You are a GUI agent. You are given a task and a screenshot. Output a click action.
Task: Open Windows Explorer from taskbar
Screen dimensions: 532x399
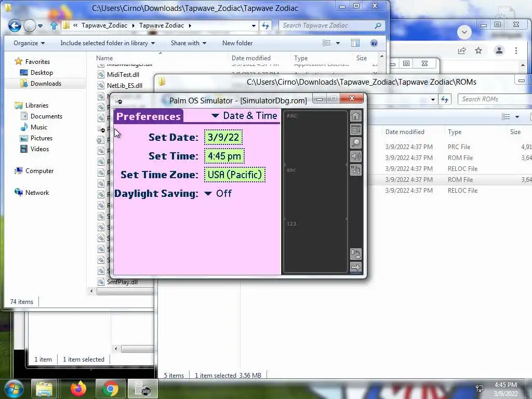44,389
